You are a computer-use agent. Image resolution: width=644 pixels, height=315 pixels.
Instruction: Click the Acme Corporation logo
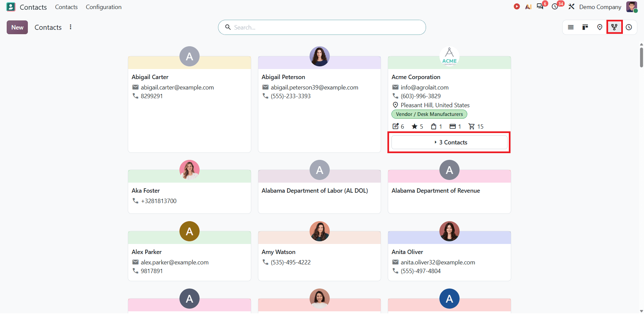[x=449, y=56]
